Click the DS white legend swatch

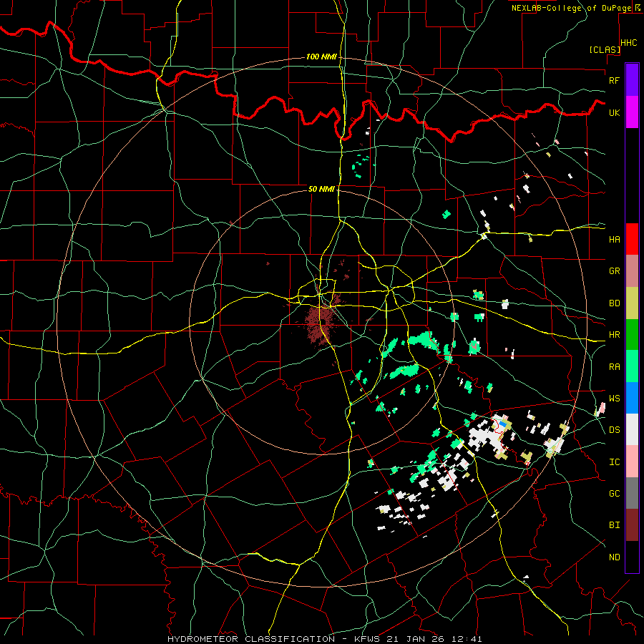coord(632,429)
